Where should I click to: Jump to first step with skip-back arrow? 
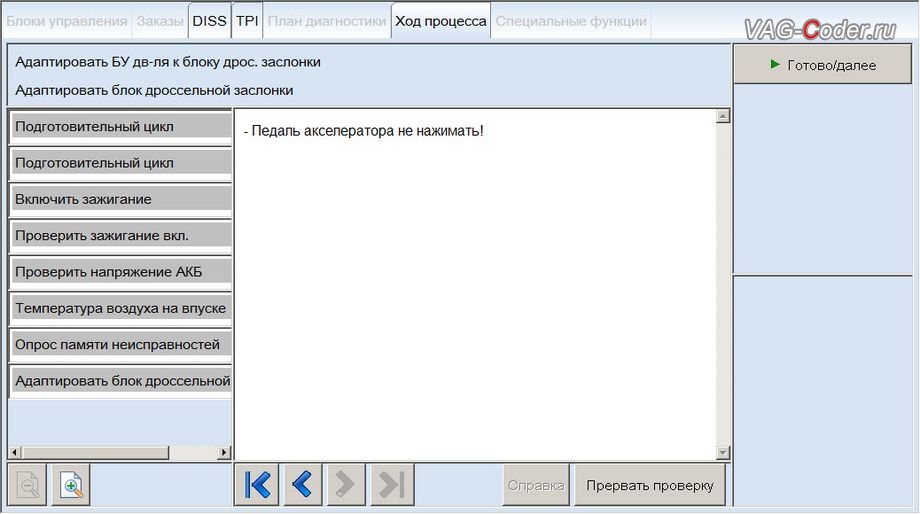click(x=256, y=485)
